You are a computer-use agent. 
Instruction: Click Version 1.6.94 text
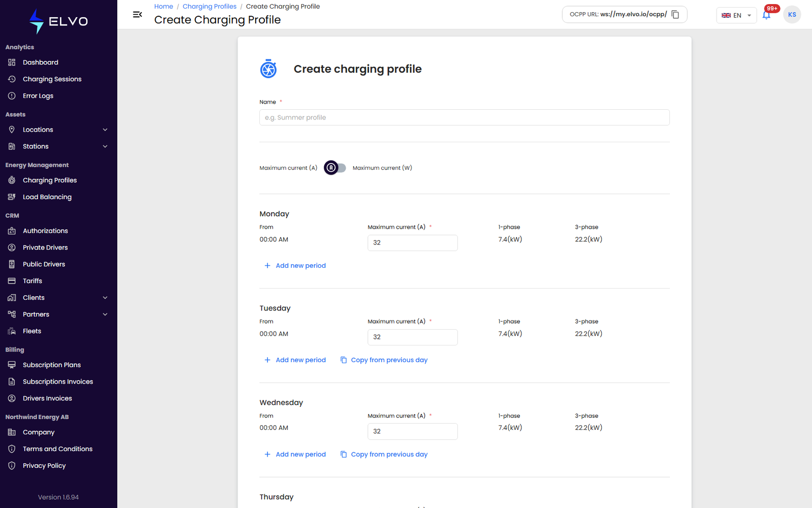click(58, 497)
